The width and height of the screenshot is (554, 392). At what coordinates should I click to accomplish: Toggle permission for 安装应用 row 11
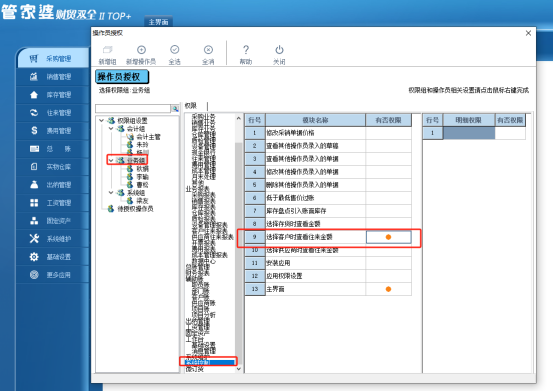(x=388, y=263)
